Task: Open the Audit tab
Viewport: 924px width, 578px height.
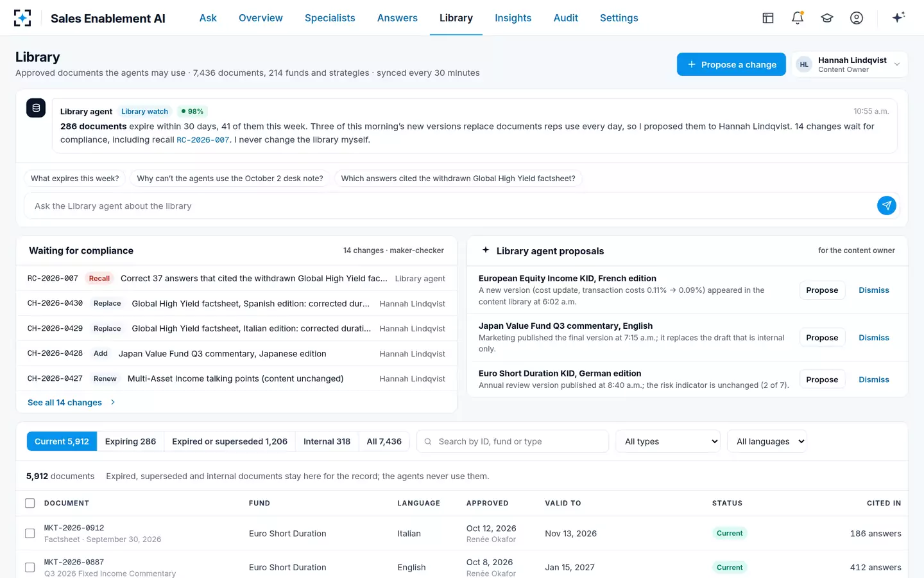Action: tap(565, 18)
